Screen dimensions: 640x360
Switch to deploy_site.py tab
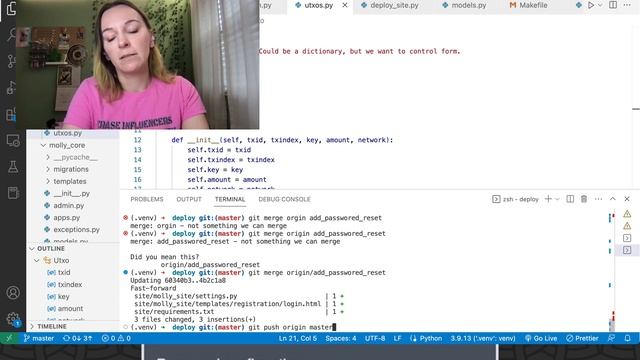(x=390, y=5)
